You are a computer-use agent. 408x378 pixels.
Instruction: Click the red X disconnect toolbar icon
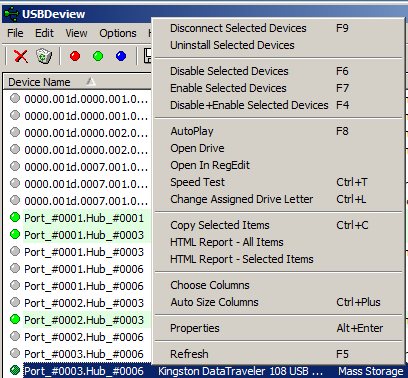[x=21, y=56]
